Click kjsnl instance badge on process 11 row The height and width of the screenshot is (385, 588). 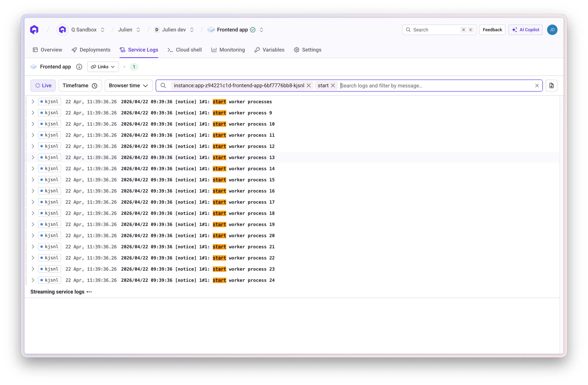49,135
